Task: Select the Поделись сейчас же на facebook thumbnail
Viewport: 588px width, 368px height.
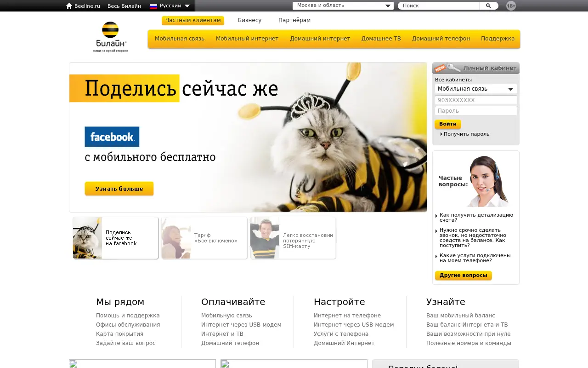Action: [116, 238]
